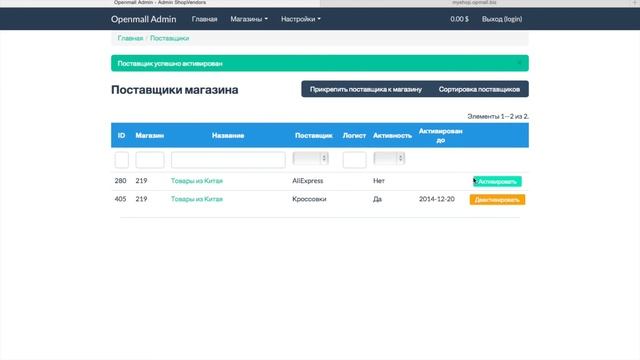
Task: Open the 0.00 $ balance link
Action: pos(459,19)
